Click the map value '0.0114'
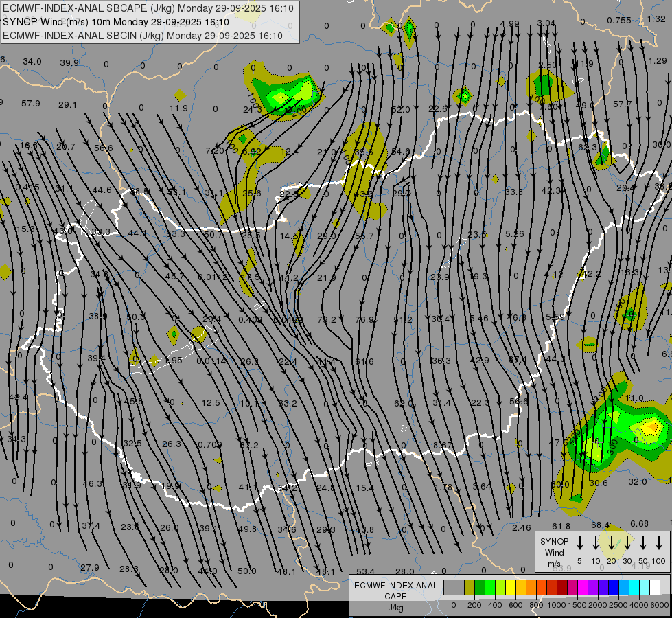 [211, 361]
